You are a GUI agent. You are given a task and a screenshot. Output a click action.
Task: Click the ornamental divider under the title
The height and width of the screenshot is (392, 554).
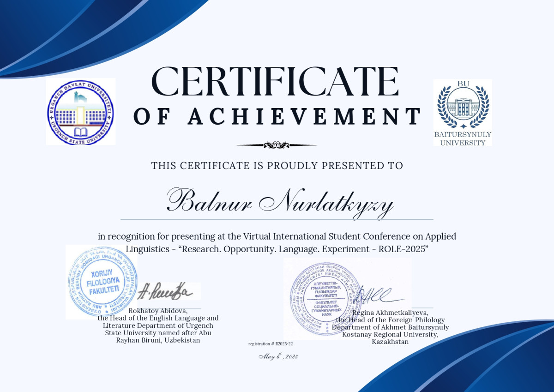(x=277, y=145)
